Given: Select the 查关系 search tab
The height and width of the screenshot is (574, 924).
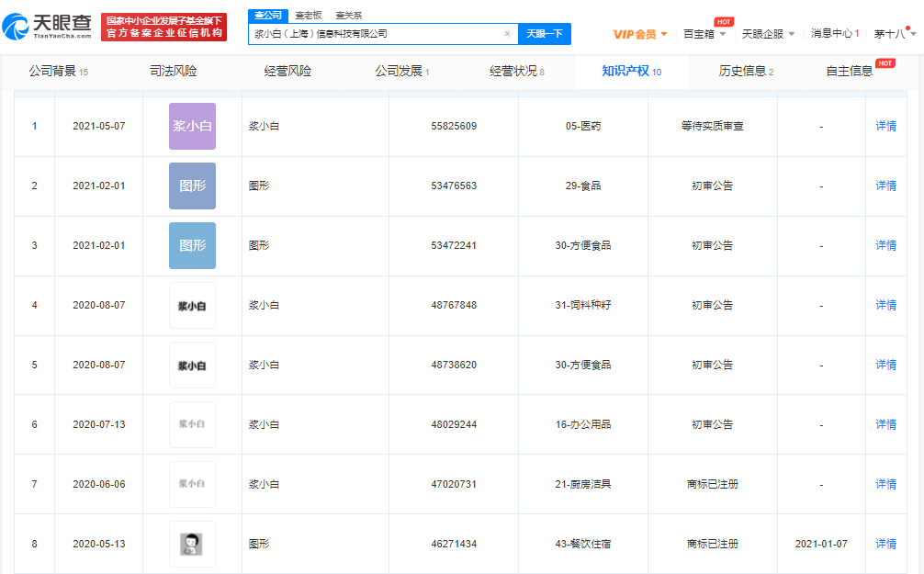Looking at the screenshot, I should click(349, 16).
